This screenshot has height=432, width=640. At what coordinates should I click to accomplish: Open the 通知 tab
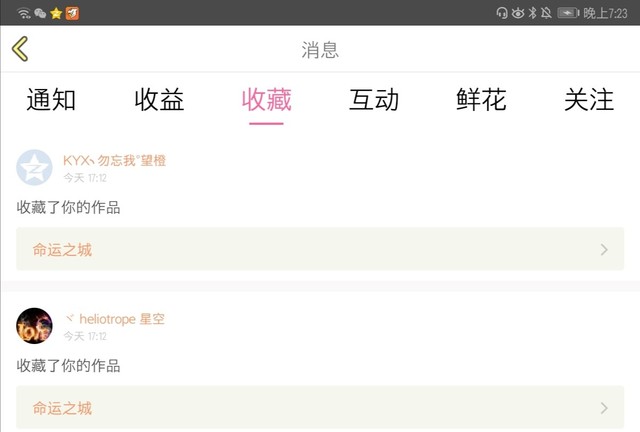point(51,100)
